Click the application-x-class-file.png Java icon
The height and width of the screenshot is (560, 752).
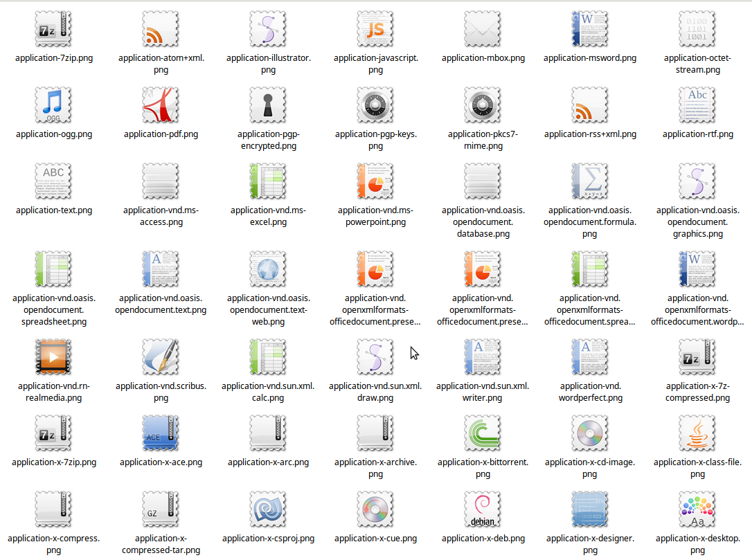point(697,433)
